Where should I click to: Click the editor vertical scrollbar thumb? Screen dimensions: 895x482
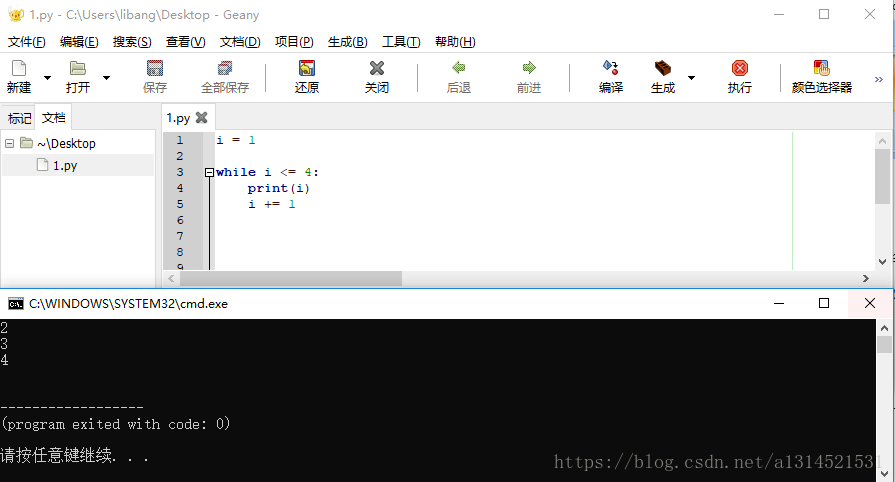point(882,177)
